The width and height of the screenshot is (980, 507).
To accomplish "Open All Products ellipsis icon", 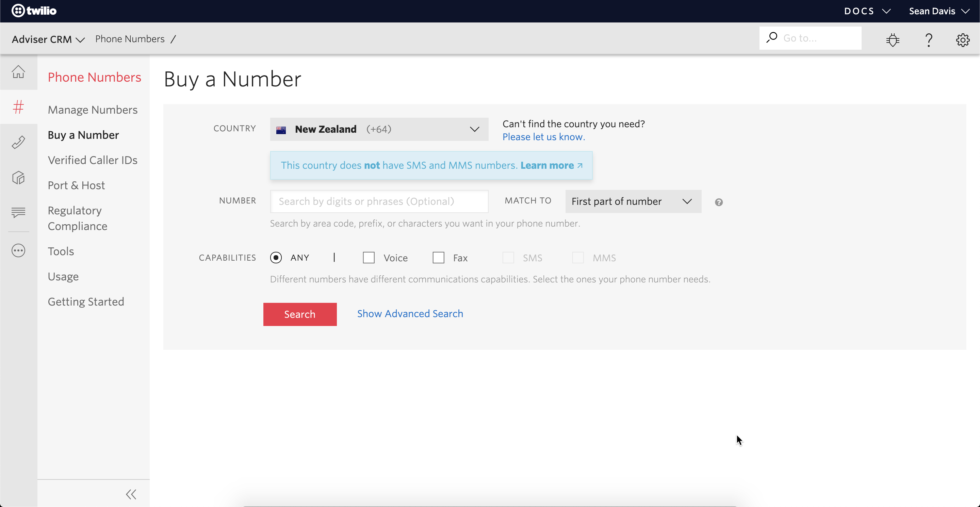I will click(18, 251).
